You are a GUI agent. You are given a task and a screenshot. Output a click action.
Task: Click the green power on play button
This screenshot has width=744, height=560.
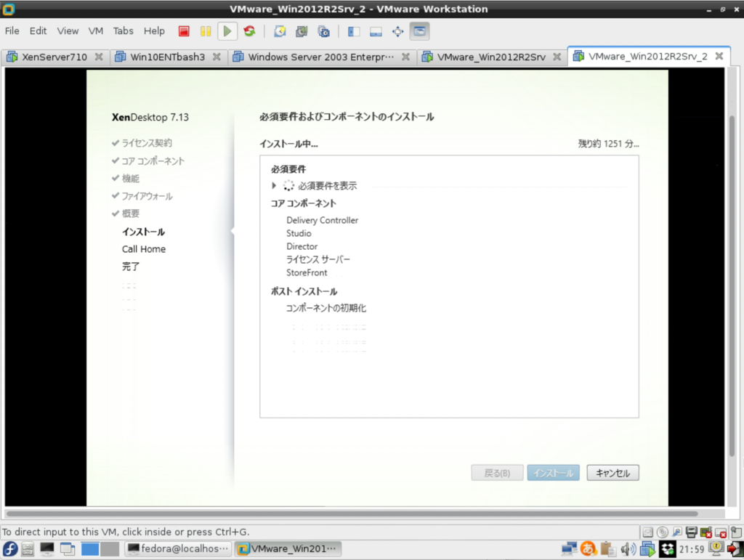[x=227, y=31]
